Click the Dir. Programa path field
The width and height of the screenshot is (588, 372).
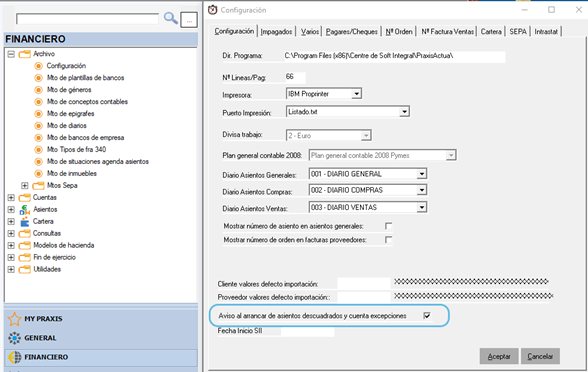(394, 56)
